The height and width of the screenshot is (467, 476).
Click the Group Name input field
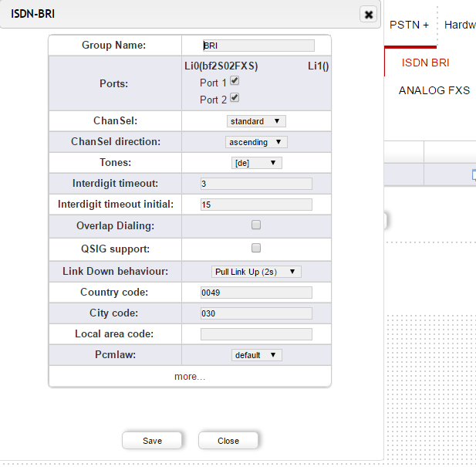click(x=258, y=46)
